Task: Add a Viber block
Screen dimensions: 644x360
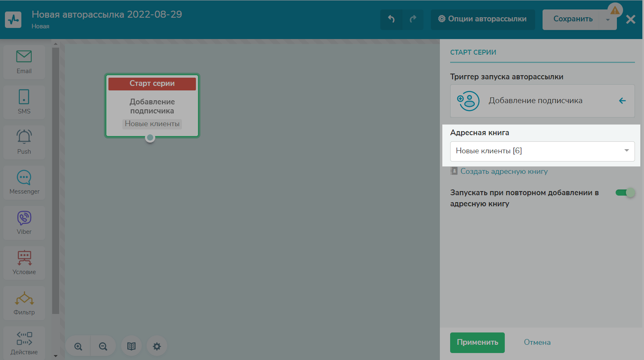Action: 24,223
